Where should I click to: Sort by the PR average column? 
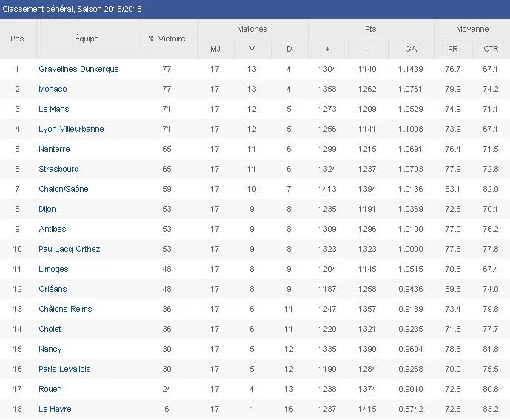coord(453,49)
